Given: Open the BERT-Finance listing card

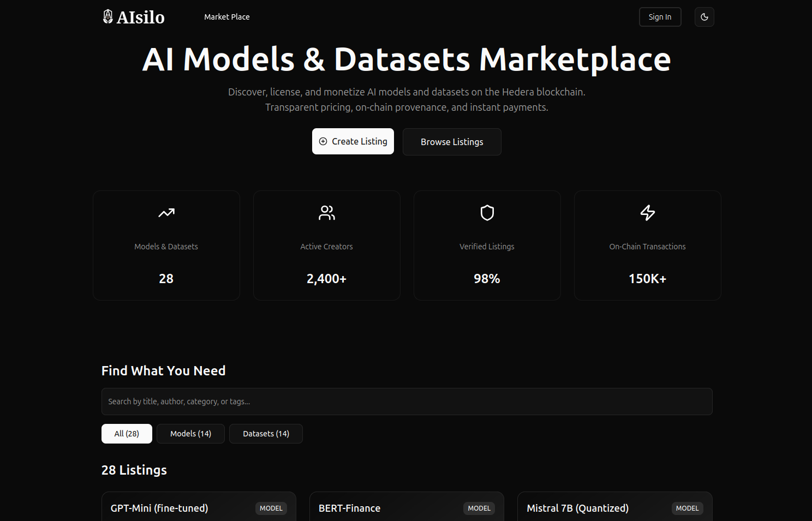Looking at the screenshot, I should pyautogui.click(x=350, y=508).
